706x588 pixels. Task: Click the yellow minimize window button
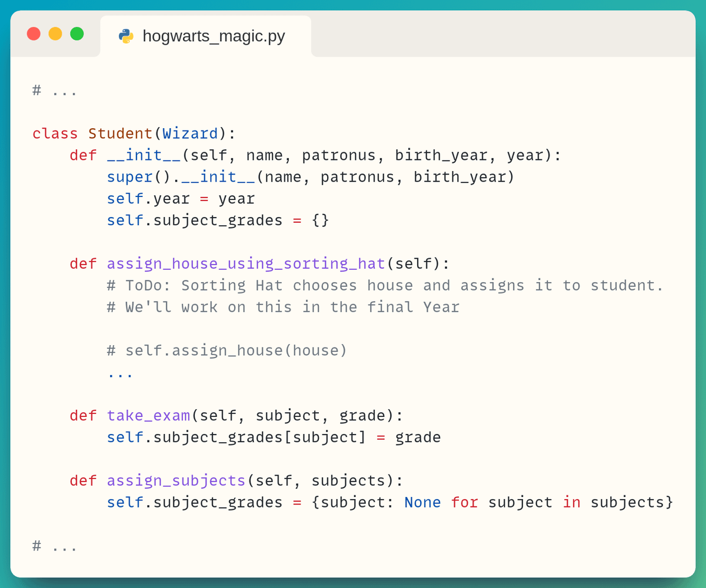click(x=55, y=34)
